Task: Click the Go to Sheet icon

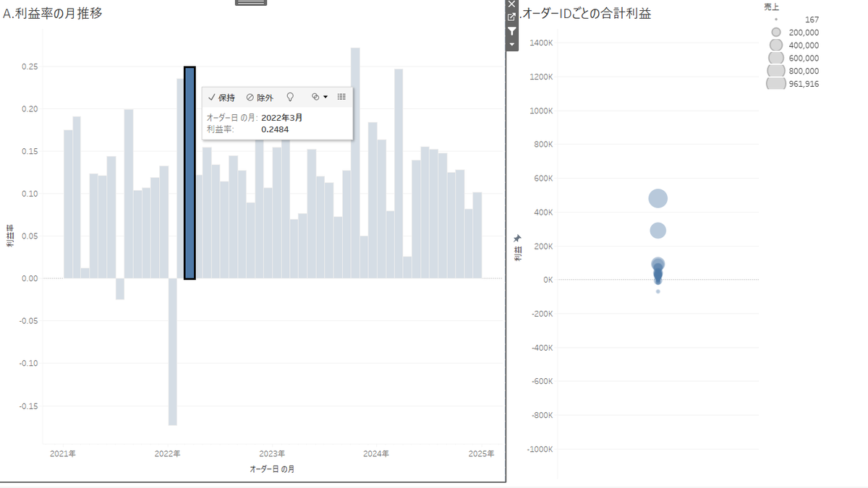Action: tap(512, 17)
